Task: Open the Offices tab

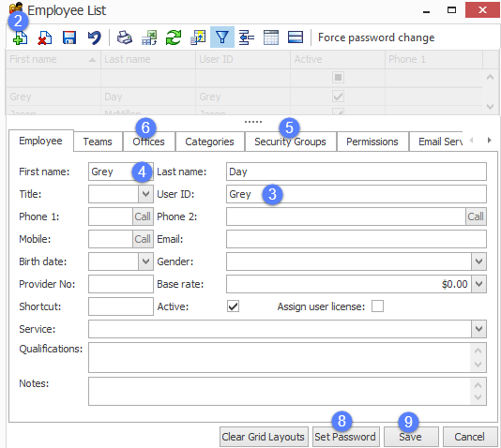Action: pyautogui.click(x=149, y=142)
